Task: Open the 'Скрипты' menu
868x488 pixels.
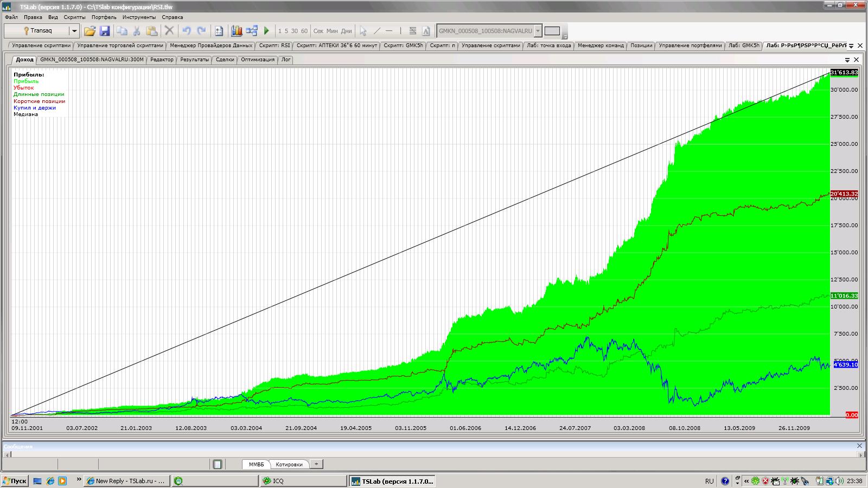Action: pos(74,17)
